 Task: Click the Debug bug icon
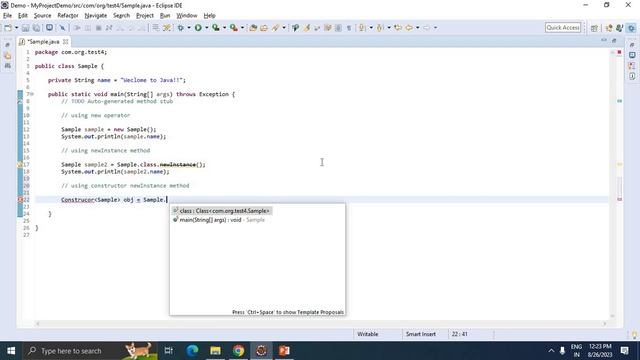(180, 28)
